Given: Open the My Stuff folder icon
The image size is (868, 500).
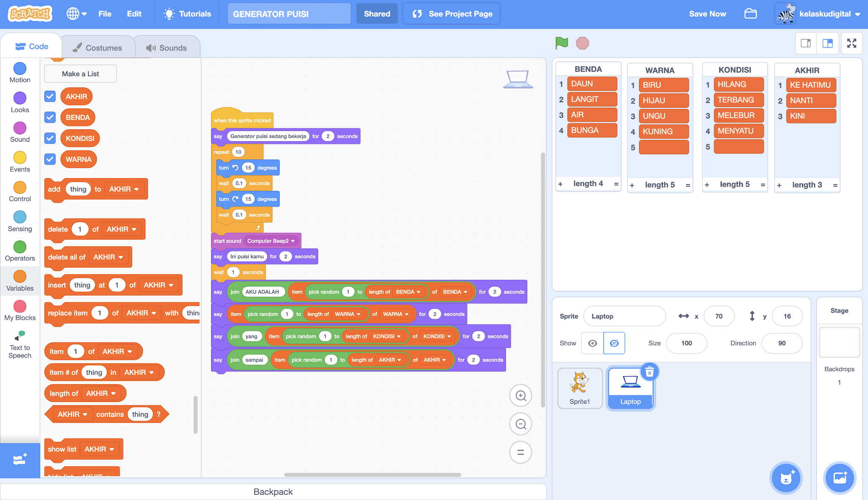Looking at the screenshot, I should point(750,14).
